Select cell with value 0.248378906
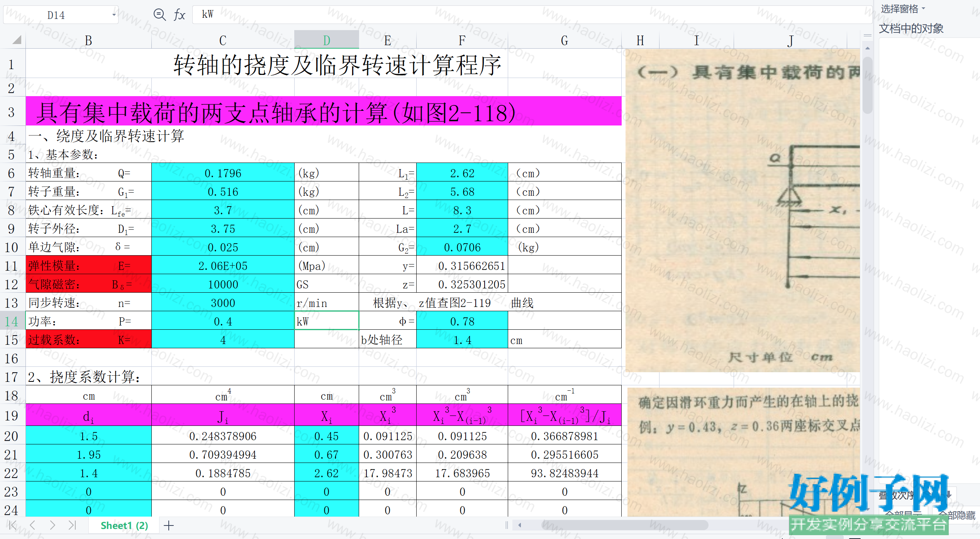 pyautogui.click(x=223, y=436)
